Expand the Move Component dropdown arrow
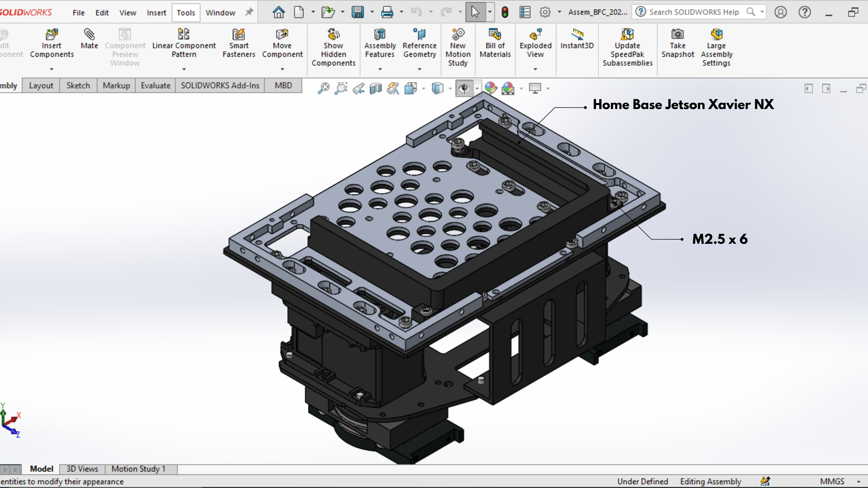The width and height of the screenshot is (868, 488). click(282, 69)
